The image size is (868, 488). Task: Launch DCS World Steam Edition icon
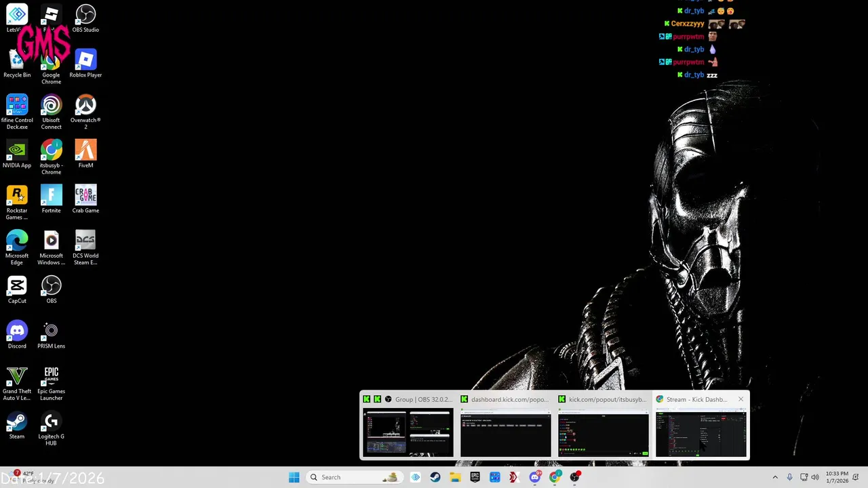[x=85, y=248]
